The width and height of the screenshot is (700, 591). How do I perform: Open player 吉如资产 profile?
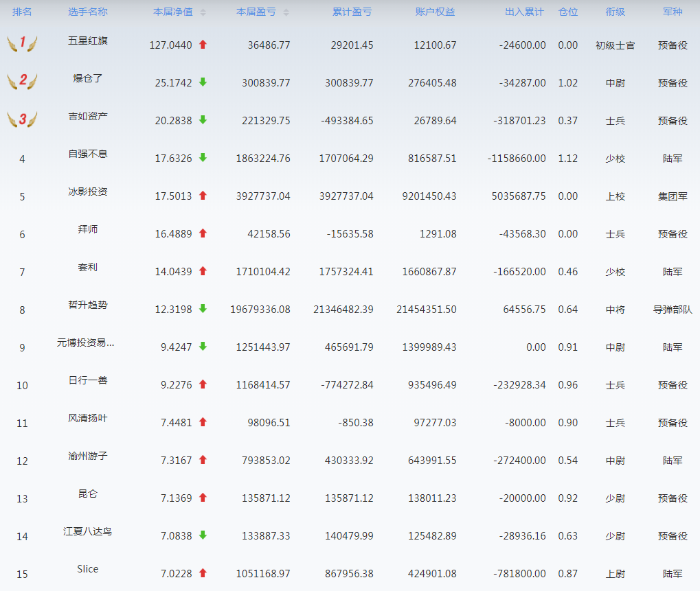(88, 117)
